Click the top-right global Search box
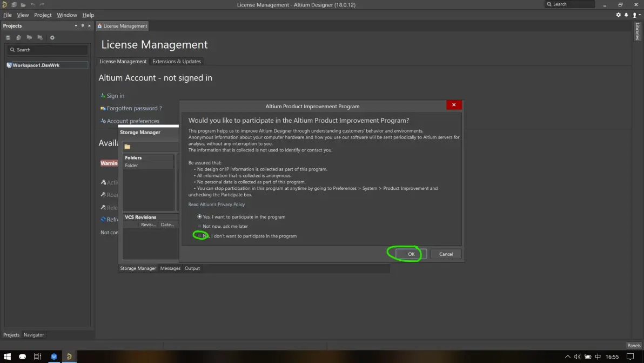Image resolution: width=644 pixels, height=363 pixels. [569, 4]
